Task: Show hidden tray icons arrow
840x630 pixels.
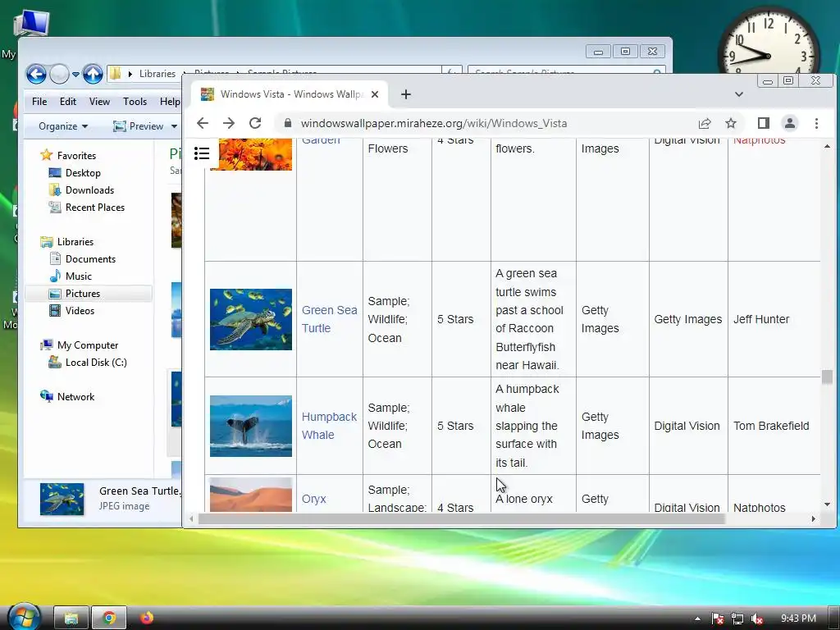Action: (x=697, y=619)
